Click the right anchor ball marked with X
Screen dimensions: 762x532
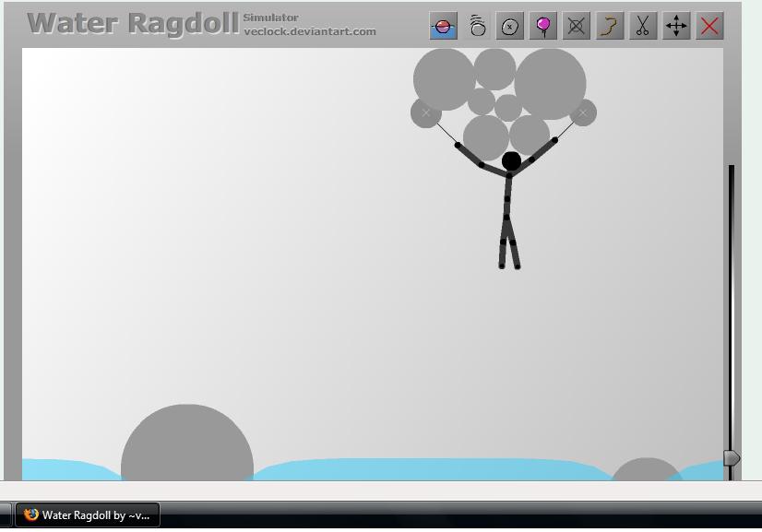tap(583, 112)
